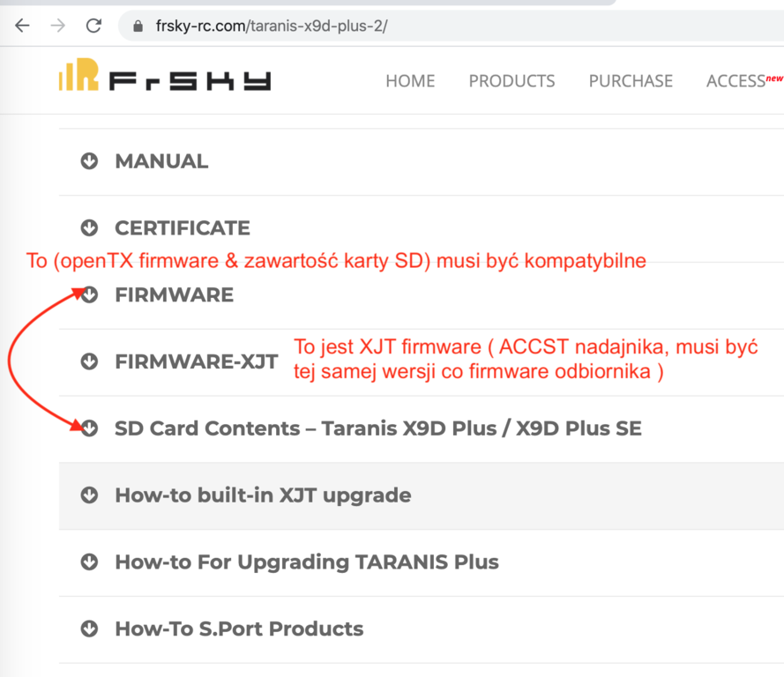Click the arrow icon next to FIRMWARE-XJT
Screen dimensions: 784x677
pyautogui.click(x=89, y=361)
